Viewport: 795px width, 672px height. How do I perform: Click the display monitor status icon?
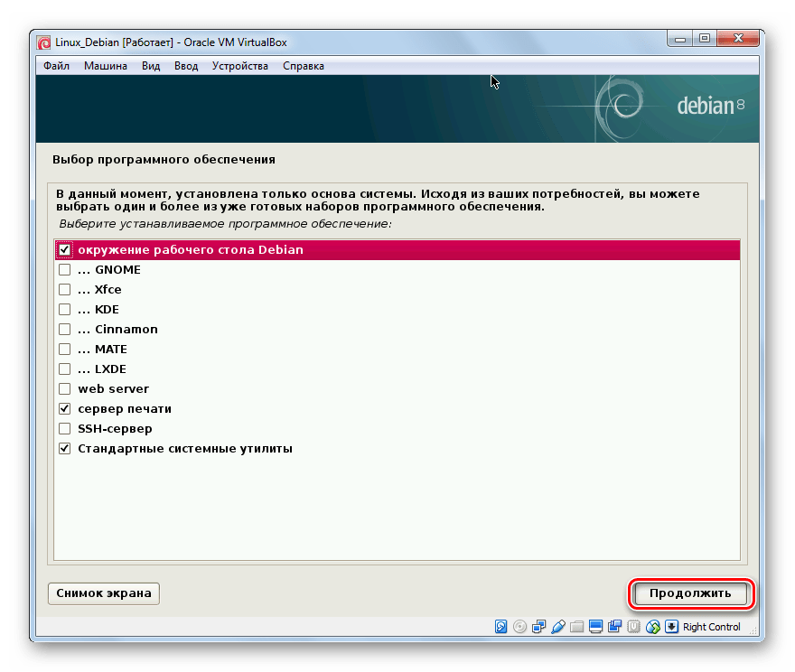(x=596, y=627)
